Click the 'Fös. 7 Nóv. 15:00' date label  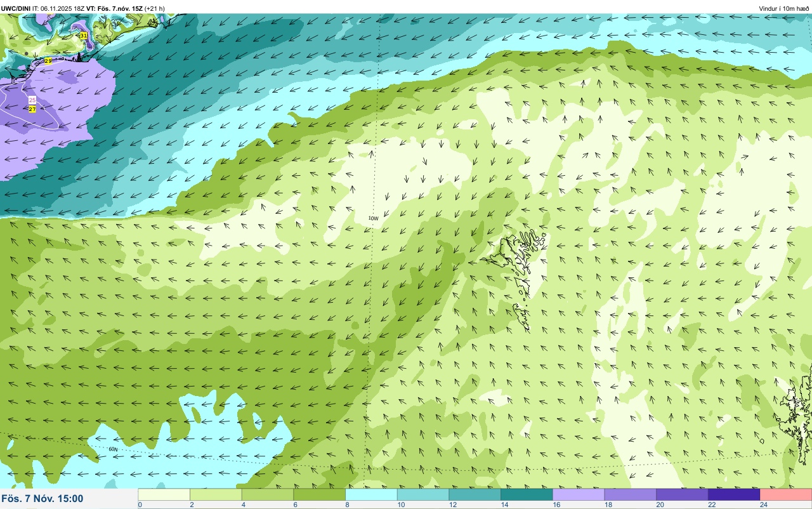[x=43, y=498]
